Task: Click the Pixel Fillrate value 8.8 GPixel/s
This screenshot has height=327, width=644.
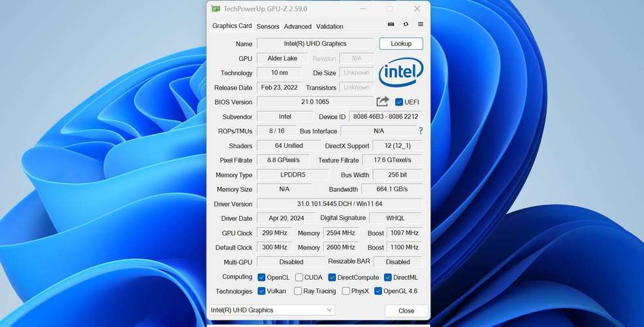Action: click(x=283, y=160)
